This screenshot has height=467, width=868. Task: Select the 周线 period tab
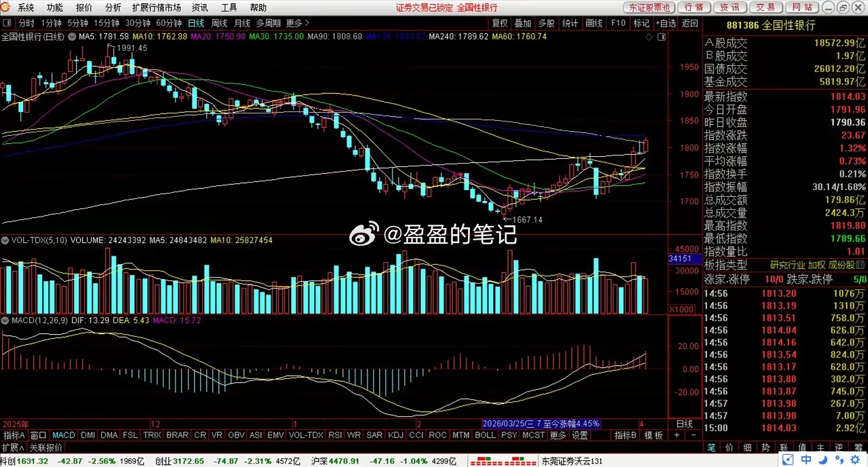(x=219, y=23)
